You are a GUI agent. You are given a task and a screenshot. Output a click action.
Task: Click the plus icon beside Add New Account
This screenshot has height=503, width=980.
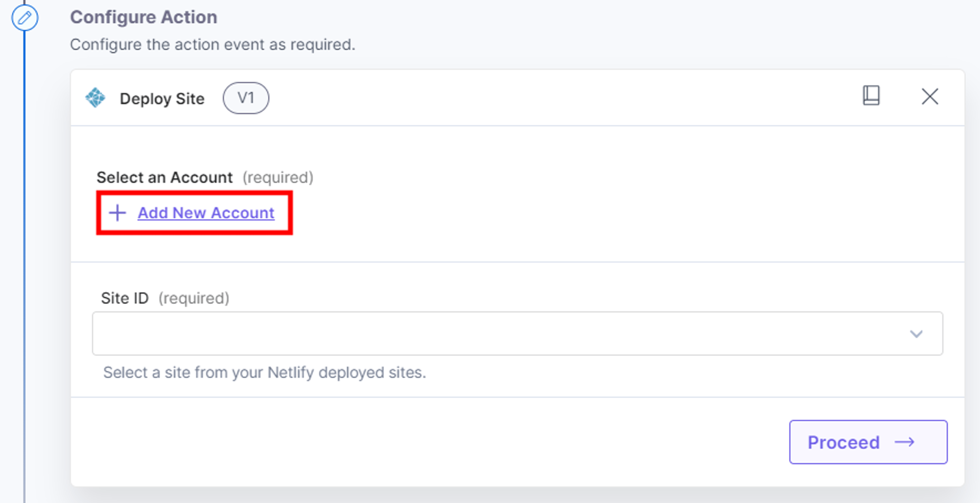117,213
